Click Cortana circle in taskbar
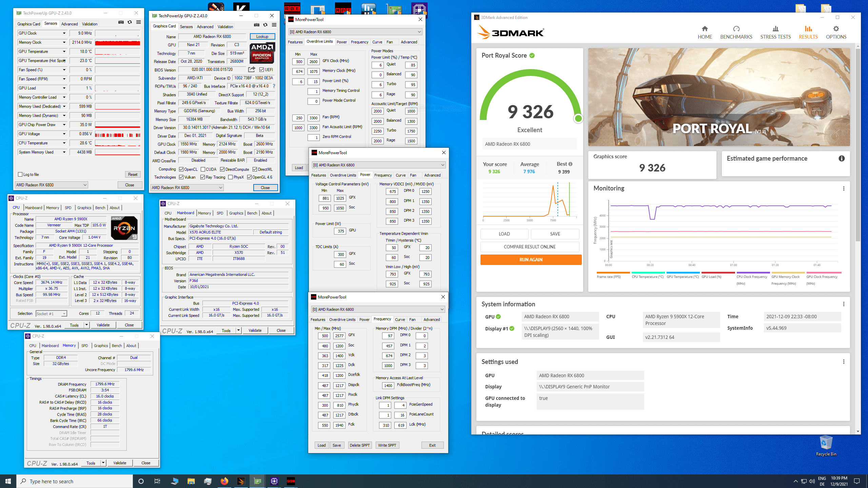The image size is (868, 488). tap(141, 481)
